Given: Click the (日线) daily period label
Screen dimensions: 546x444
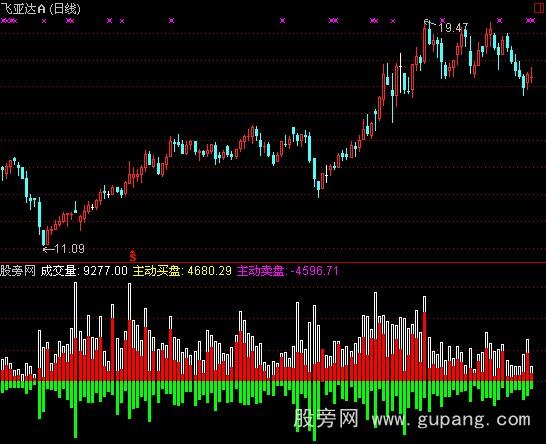Looking at the screenshot, I should pyautogui.click(x=65, y=8).
